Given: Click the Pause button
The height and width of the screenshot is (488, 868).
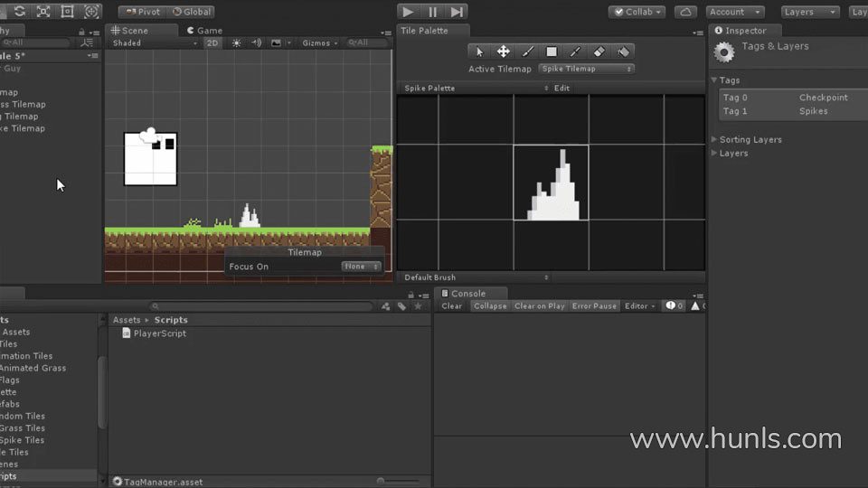Looking at the screenshot, I should (x=432, y=12).
